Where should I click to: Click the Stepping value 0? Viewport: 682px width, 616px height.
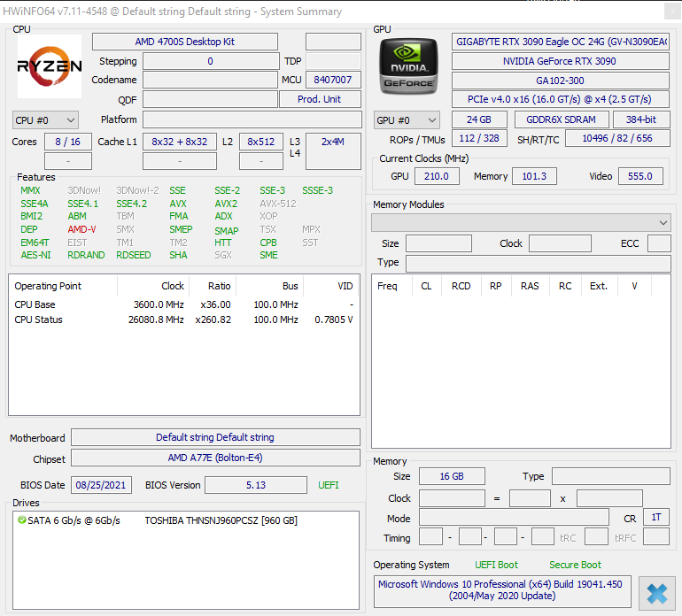click(211, 61)
